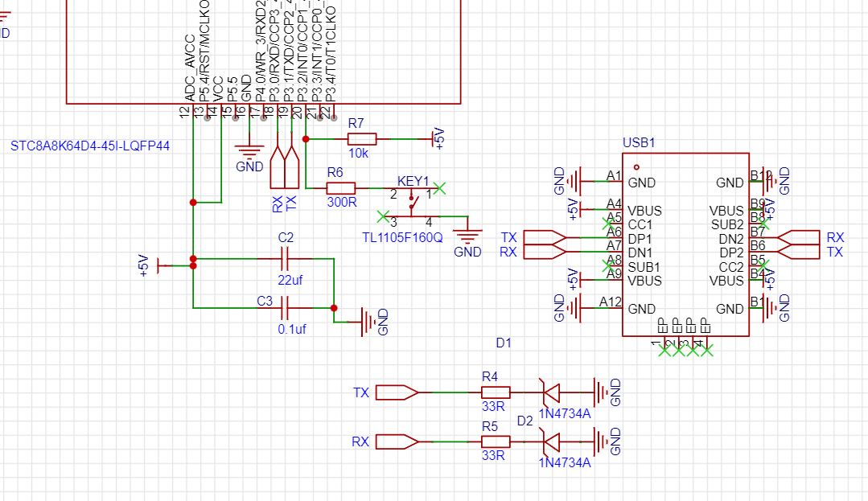Click the +5V power symbol left of C2
The width and height of the screenshot is (868, 501).
[150, 265]
